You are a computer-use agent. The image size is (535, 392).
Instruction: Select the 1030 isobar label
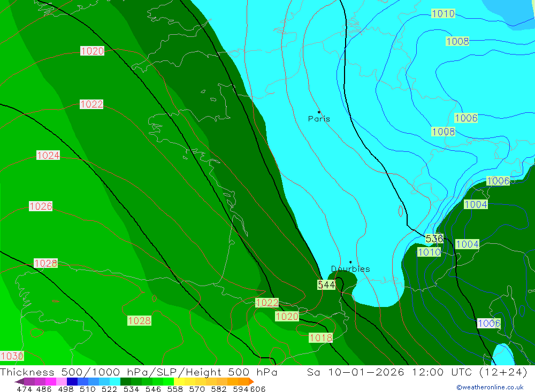click(12, 356)
